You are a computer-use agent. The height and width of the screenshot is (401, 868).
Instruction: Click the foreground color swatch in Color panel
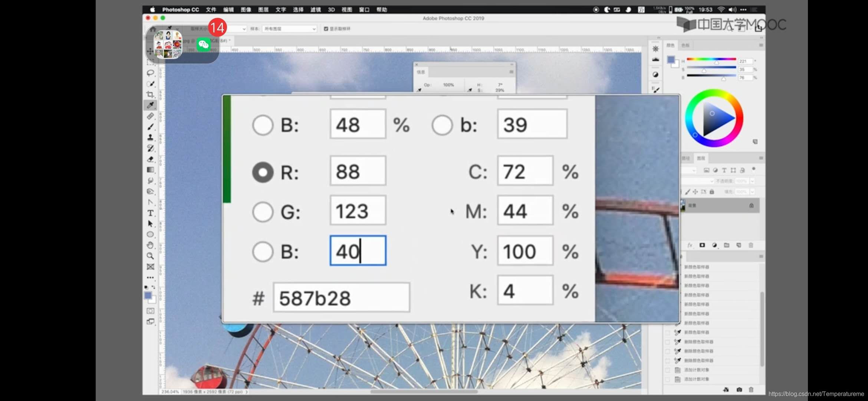671,59
